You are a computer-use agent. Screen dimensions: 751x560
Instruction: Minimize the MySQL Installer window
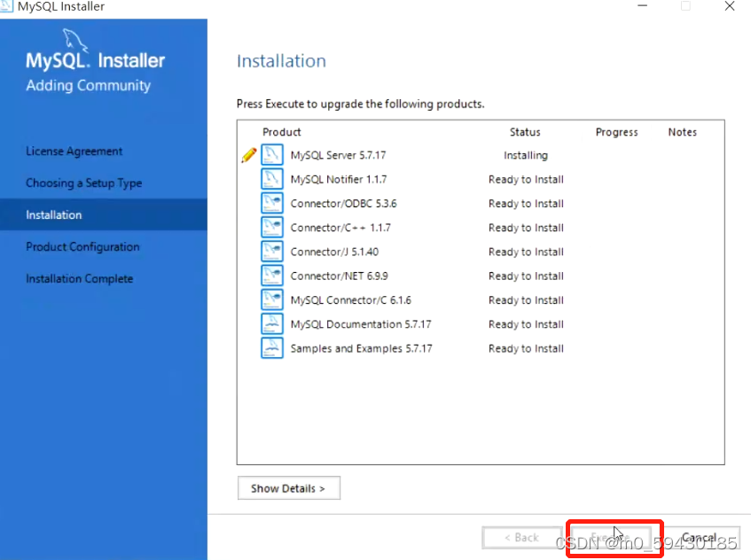pyautogui.click(x=642, y=5)
